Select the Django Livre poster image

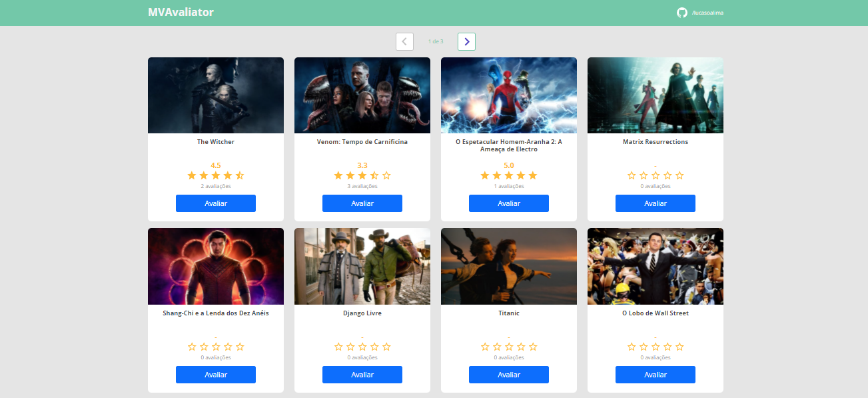(x=362, y=267)
